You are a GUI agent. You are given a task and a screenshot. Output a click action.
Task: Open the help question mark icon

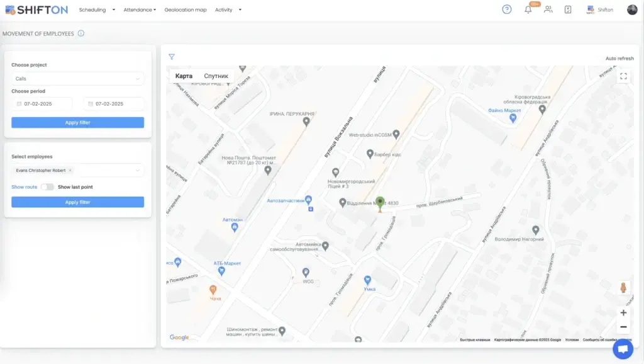coord(507,9)
